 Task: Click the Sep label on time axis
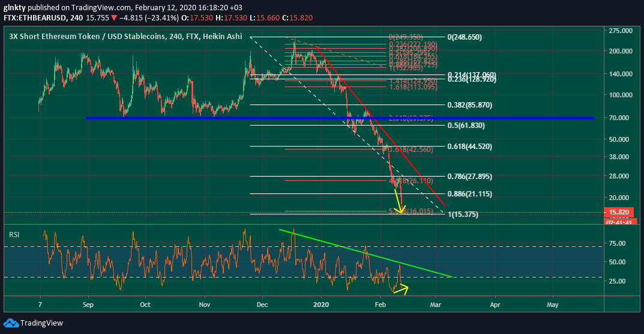tap(88, 306)
